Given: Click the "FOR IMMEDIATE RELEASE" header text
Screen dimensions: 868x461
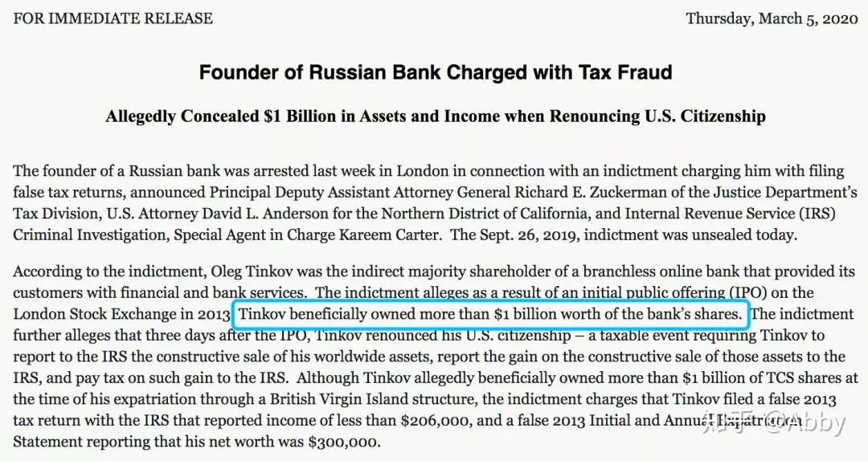Looking at the screenshot, I should pyautogui.click(x=113, y=18).
